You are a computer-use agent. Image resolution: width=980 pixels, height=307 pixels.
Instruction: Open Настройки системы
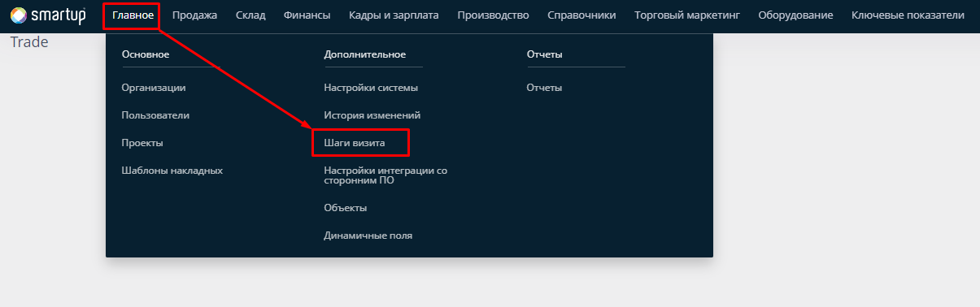(x=371, y=88)
